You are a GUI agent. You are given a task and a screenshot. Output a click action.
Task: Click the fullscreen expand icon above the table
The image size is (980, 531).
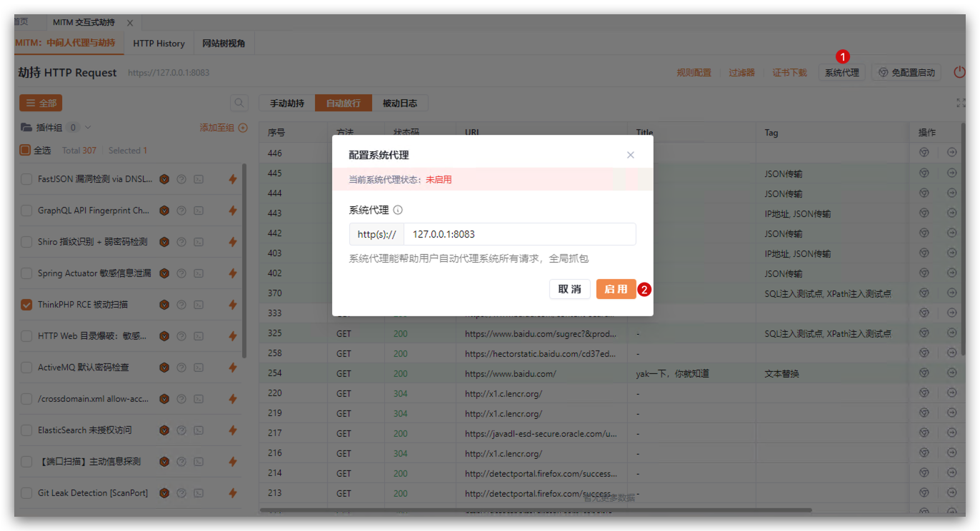tap(961, 103)
